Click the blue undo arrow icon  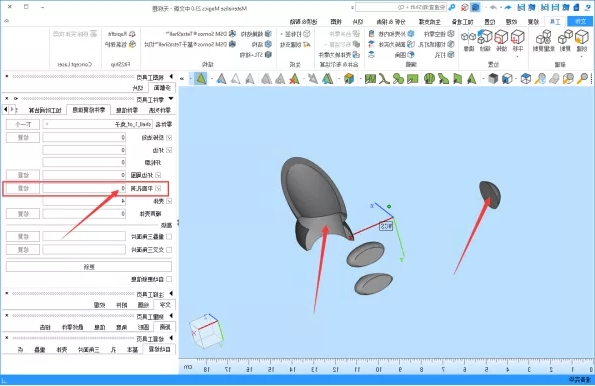(508, 7)
